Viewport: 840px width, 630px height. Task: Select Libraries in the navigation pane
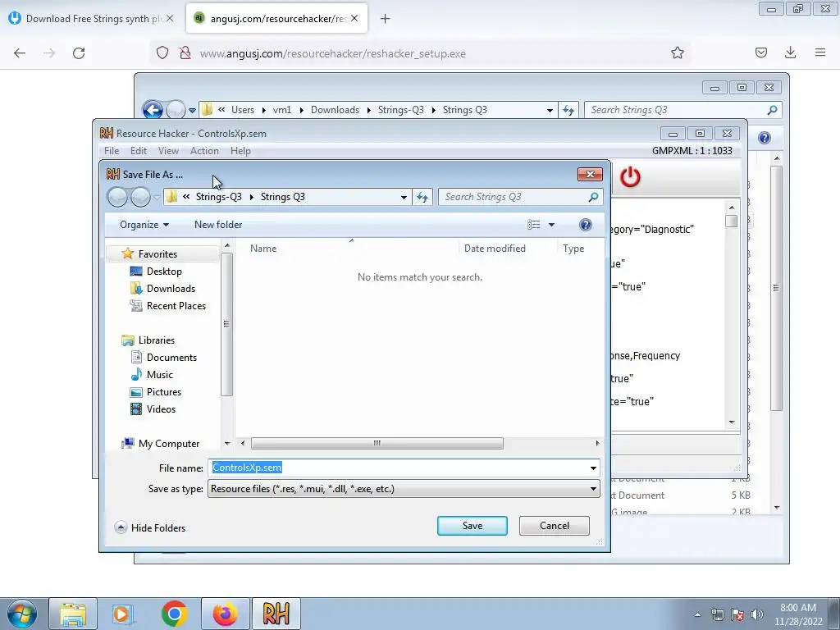point(156,340)
